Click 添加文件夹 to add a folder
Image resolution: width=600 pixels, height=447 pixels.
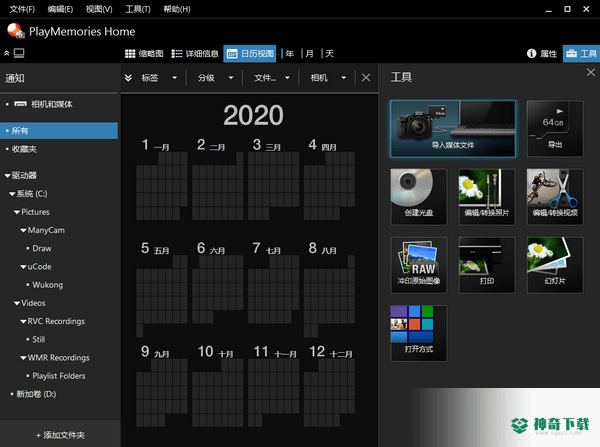pos(60,435)
